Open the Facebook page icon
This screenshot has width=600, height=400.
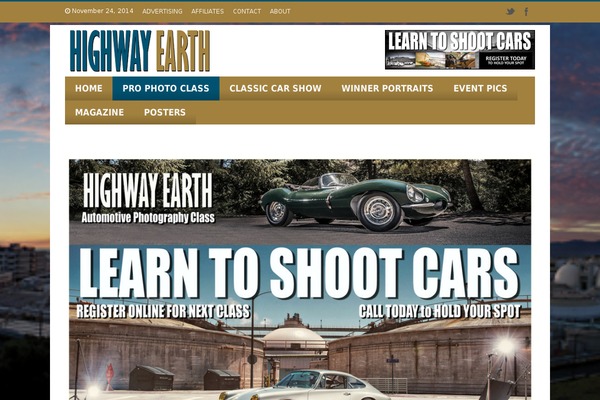(x=527, y=12)
